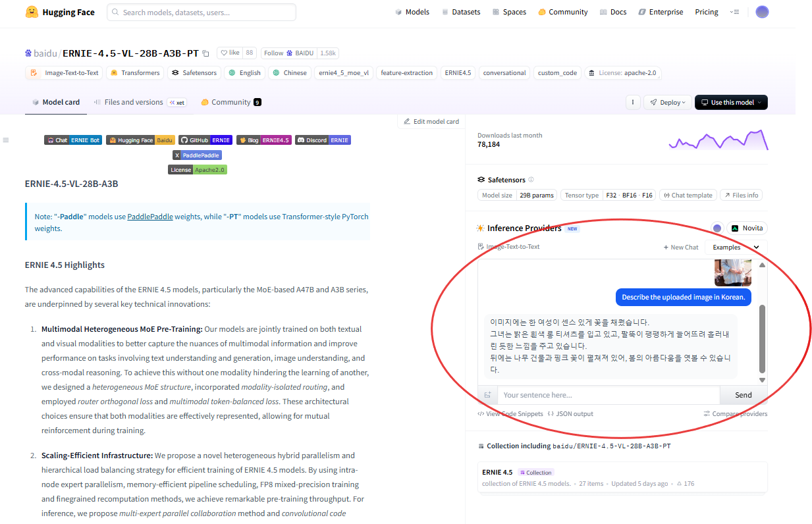Click the search models input field
The width and height of the screenshot is (812, 524).
(x=202, y=12)
